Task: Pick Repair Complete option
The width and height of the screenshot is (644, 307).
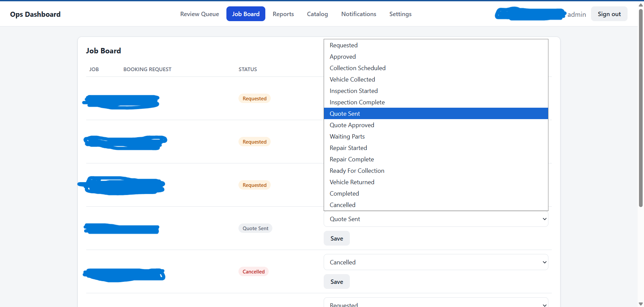Action: tap(436, 159)
